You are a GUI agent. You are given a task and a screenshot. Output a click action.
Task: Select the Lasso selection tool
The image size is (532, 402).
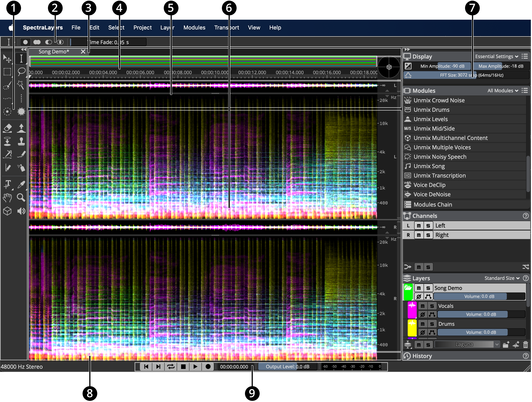21,71
